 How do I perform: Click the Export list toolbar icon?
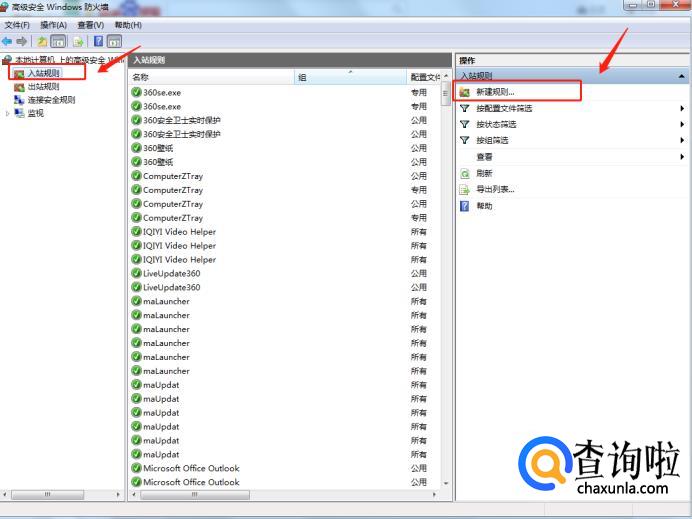(x=79, y=41)
